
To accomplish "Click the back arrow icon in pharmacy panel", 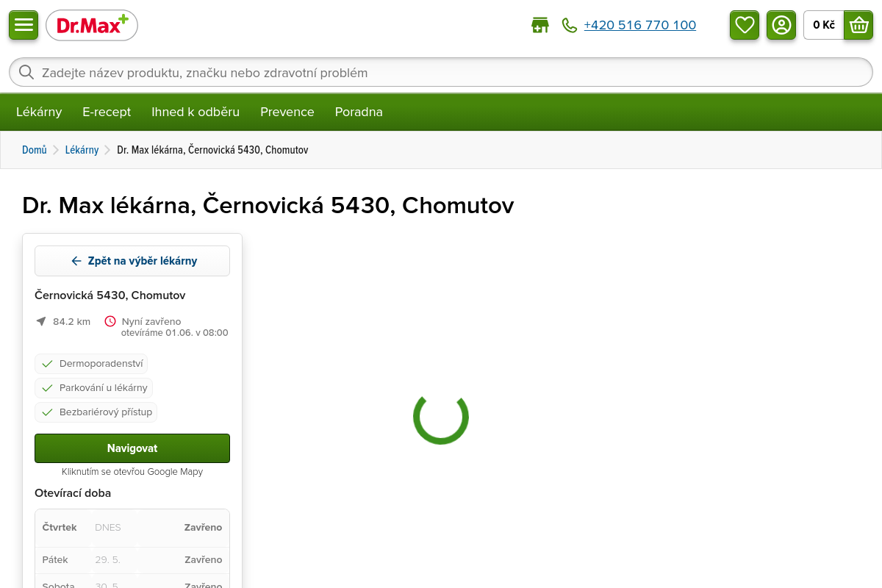I will click(76, 261).
